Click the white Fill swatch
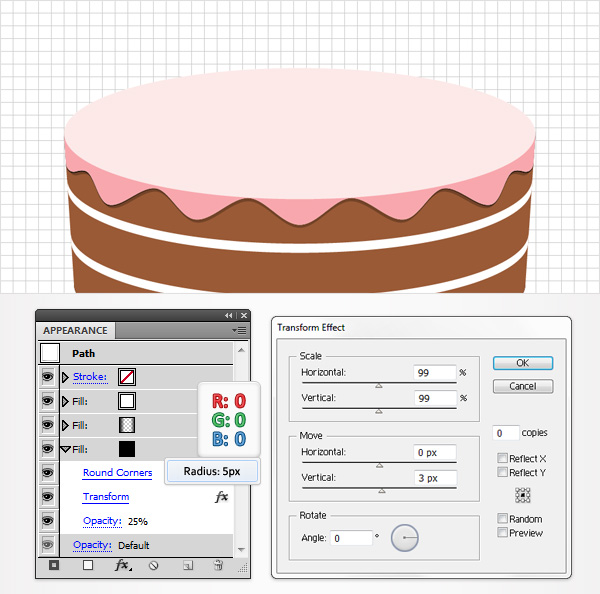The image size is (600, 594). (127, 401)
